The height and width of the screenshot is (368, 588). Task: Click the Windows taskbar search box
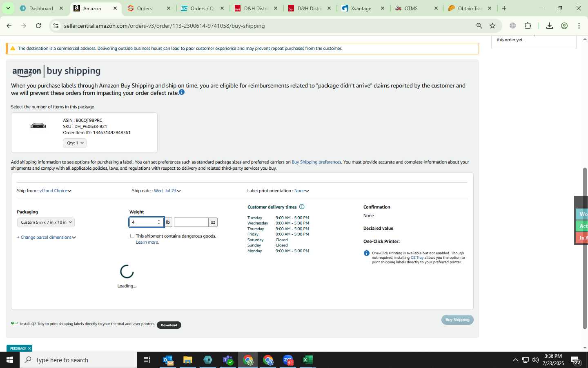click(78, 360)
